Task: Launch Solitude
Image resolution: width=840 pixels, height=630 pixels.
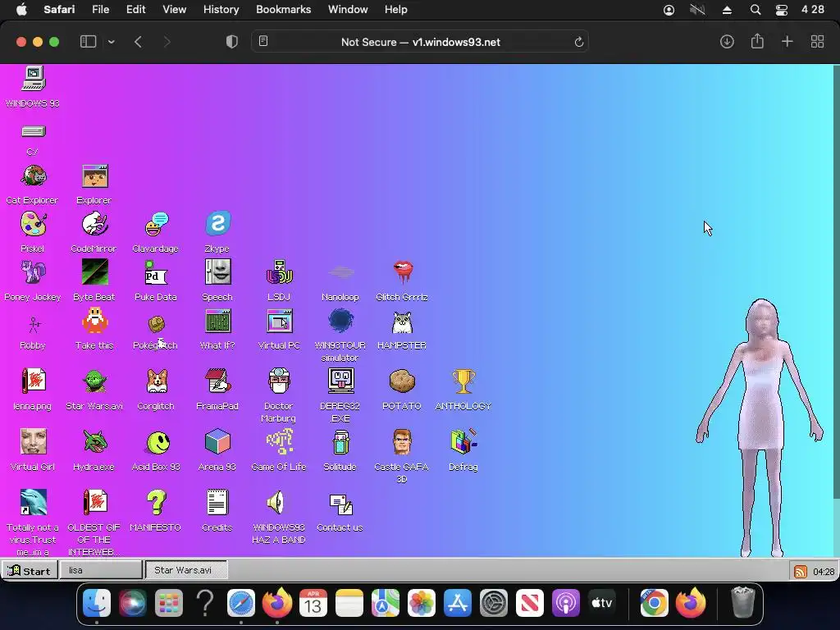Action: click(x=341, y=442)
